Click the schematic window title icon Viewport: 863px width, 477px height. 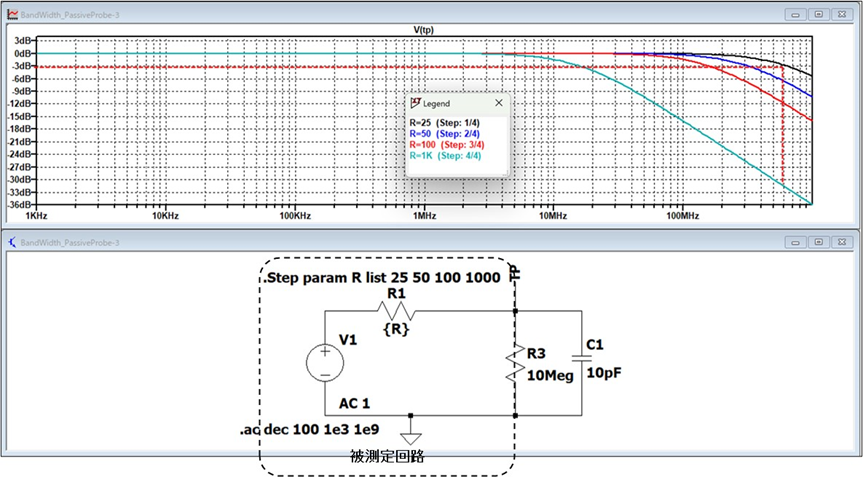coord(12,242)
